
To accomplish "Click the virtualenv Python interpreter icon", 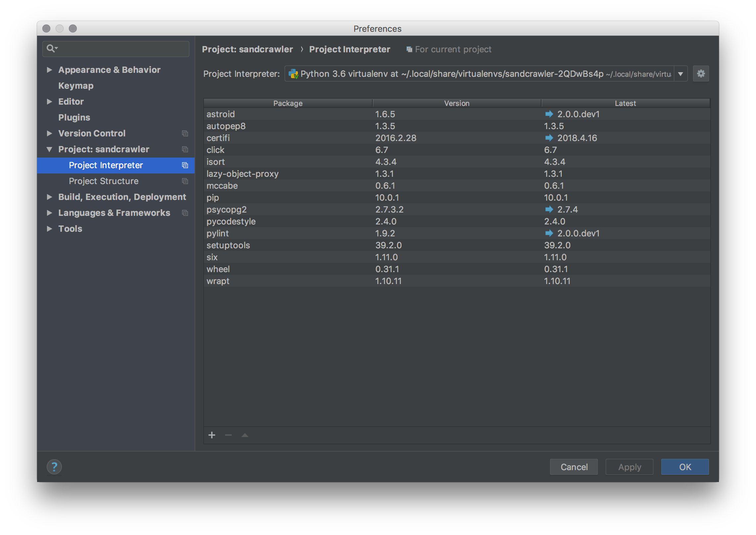I will [x=295, y=74].
